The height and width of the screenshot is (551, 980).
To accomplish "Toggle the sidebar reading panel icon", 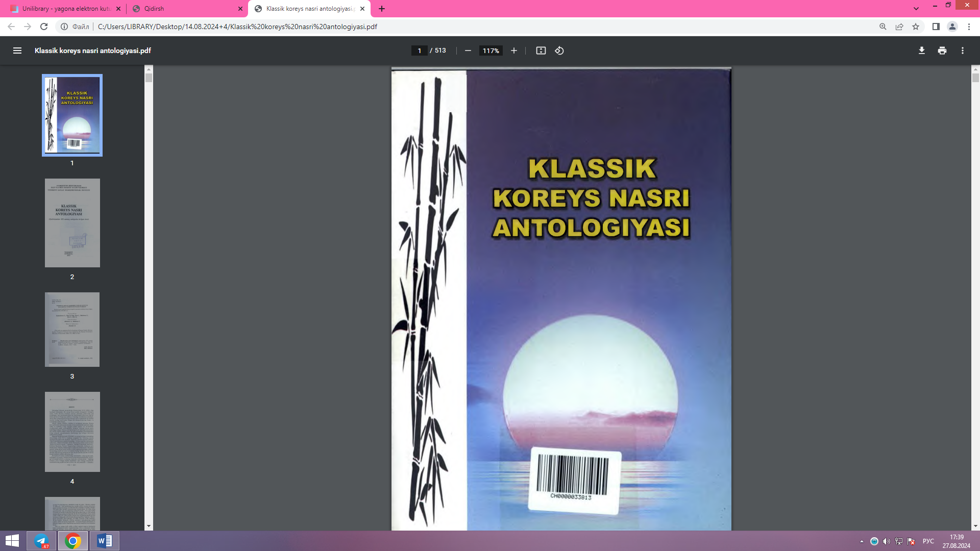I will point(934,27).
